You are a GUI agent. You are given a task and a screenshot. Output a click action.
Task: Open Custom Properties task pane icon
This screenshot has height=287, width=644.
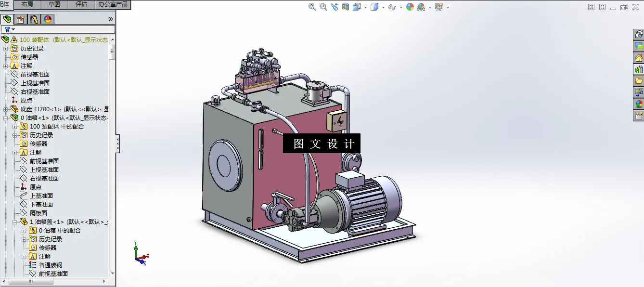click(639, 115)
